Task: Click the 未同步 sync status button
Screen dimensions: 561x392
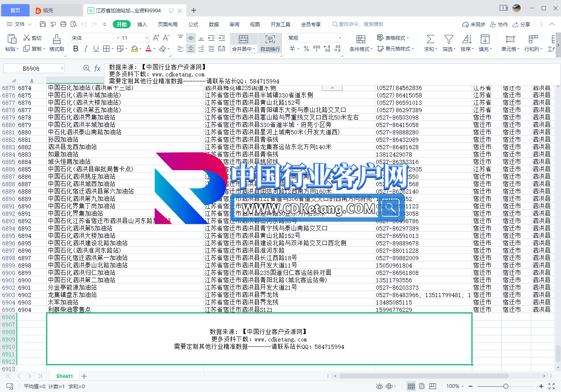Action: click(x=474, y=24)
